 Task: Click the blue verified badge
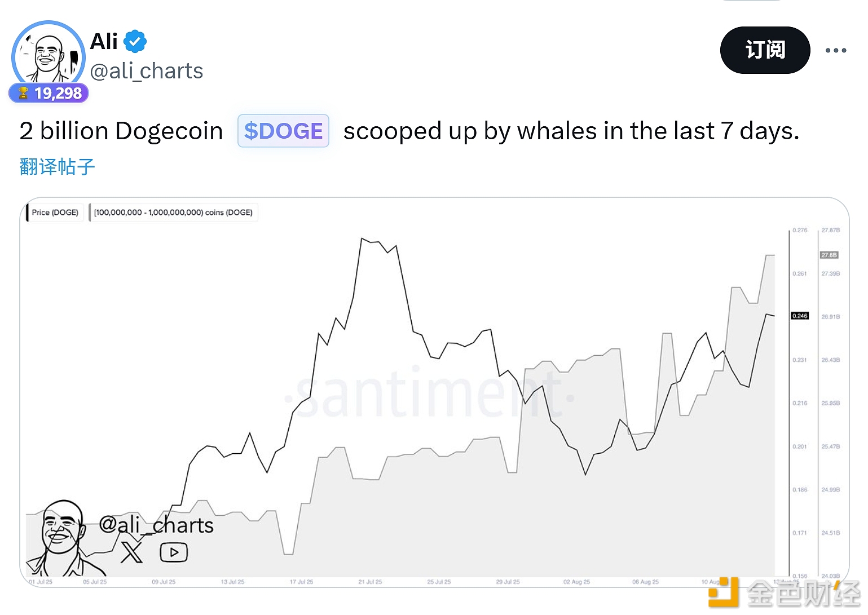click(135, 41)
